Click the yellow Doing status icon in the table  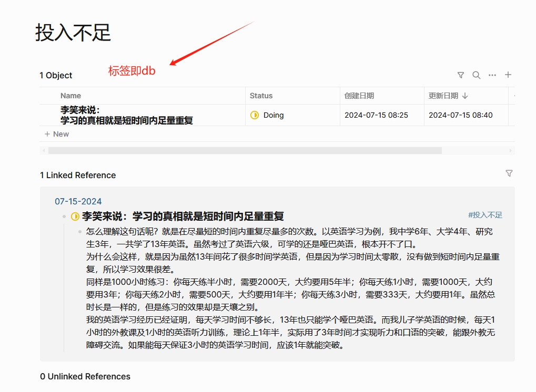(256, 115)
